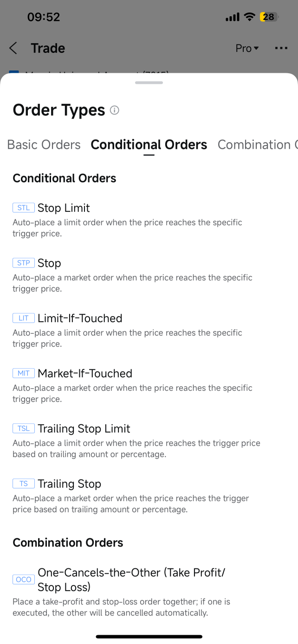Switch to Combination Orders tab
298x644 pixels.
coord(258,145)
